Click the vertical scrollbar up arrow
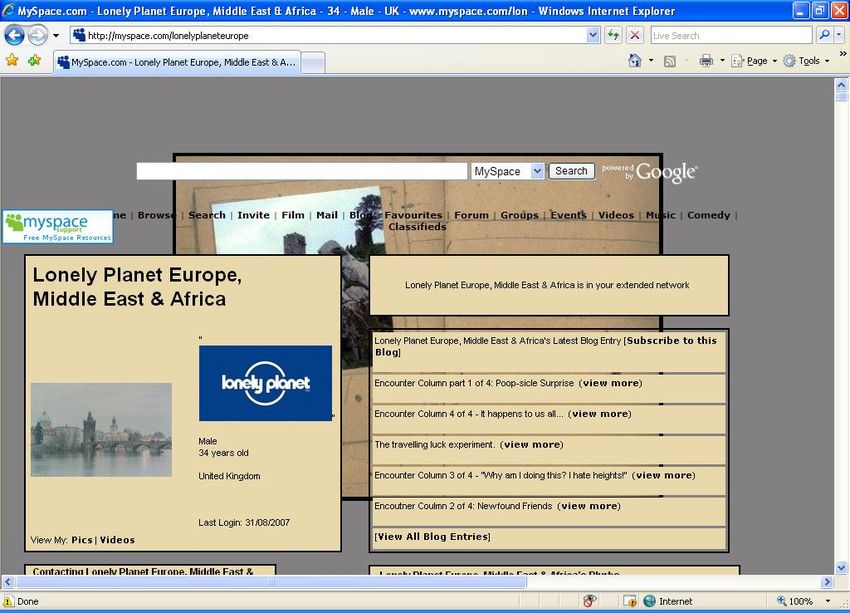The image size is (850, 613). pyautogui.click(x=841, y=85)
